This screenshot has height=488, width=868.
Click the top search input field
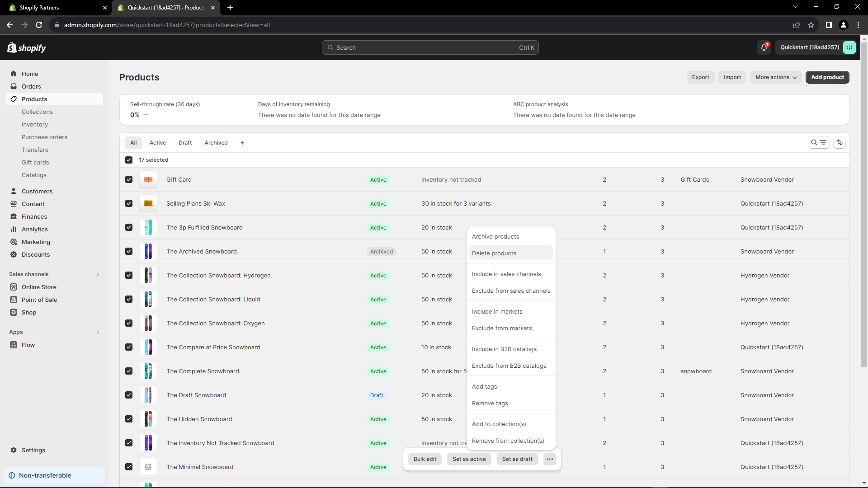point(429,47)
